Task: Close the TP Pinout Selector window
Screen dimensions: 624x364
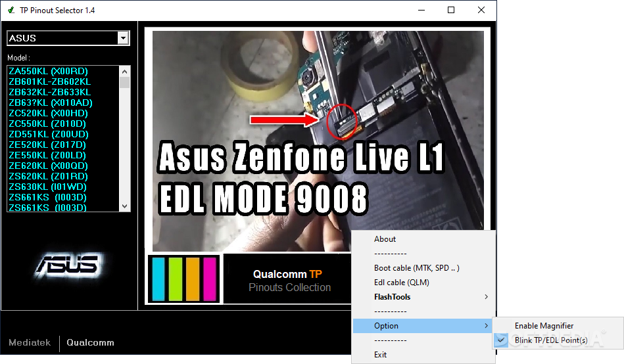Action: click(x=481, y=10)
